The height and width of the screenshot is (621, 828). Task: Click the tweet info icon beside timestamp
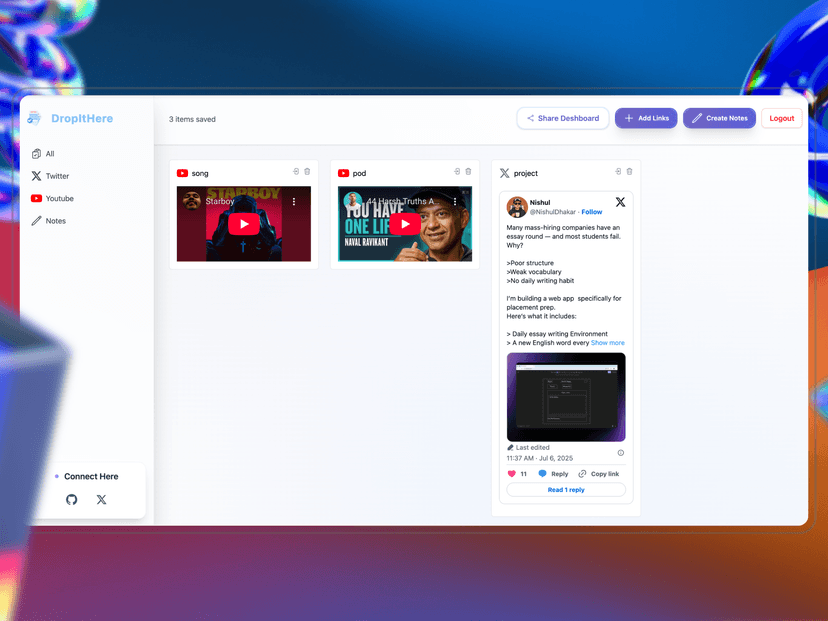[x=620, y=453]
